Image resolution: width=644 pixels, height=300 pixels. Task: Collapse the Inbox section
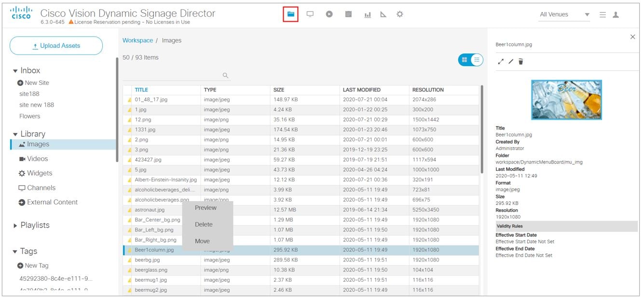click(15, 71)
